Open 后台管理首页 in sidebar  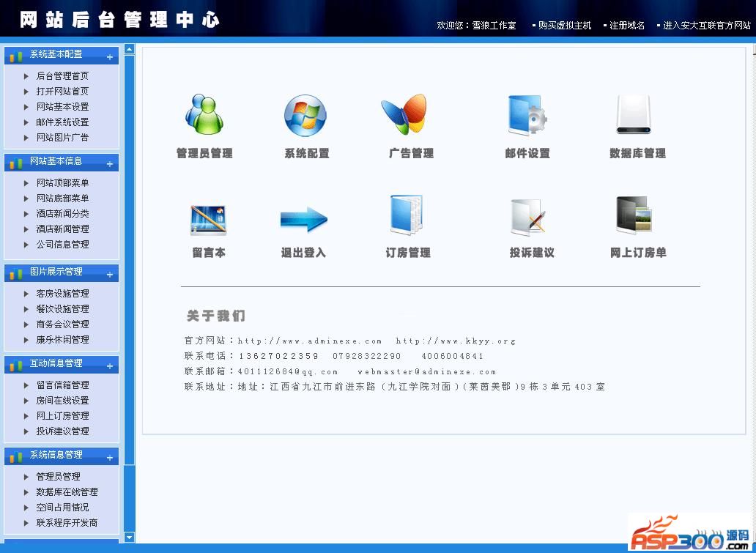coord(63,75)
